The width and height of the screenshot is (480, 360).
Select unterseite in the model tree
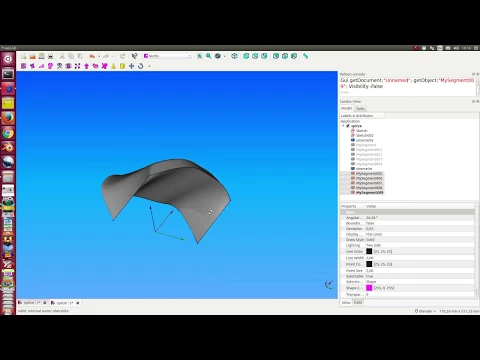coord(364,140)
